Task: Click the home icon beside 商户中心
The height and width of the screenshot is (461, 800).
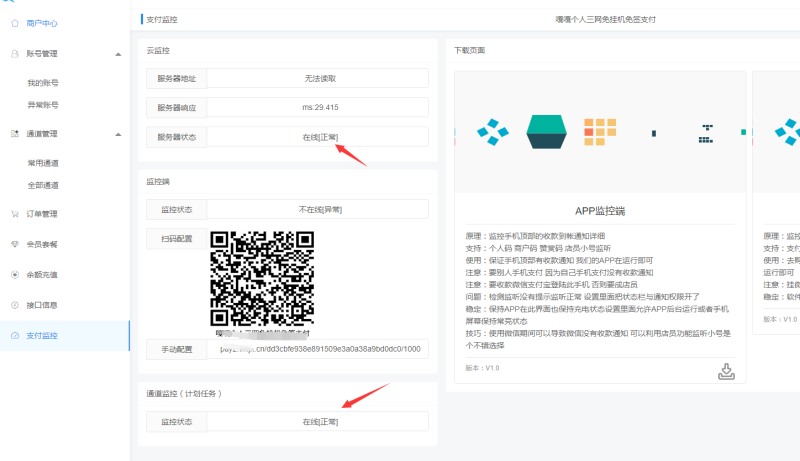Action: pyautogui.click(x=15, y=23)
